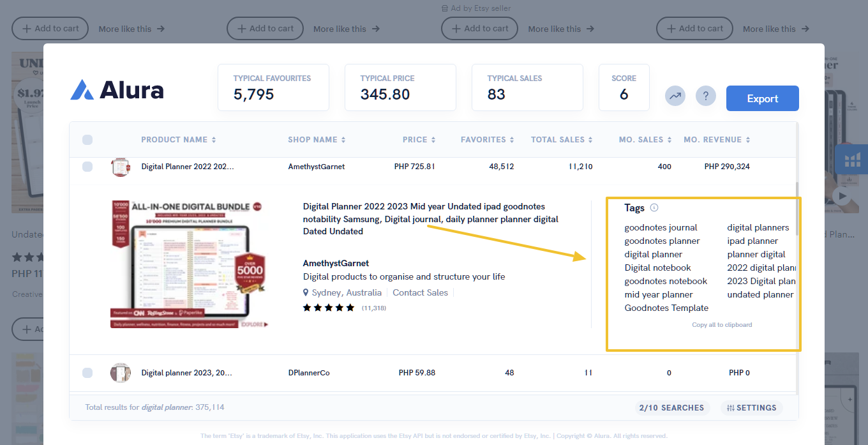Open the Settings button in footer

[751, 408]
